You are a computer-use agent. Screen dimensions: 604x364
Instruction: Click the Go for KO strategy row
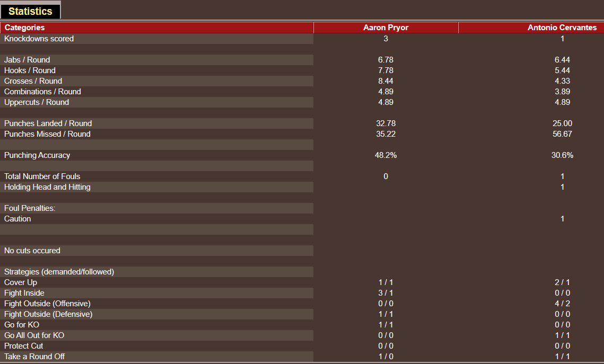coord(21,324)
